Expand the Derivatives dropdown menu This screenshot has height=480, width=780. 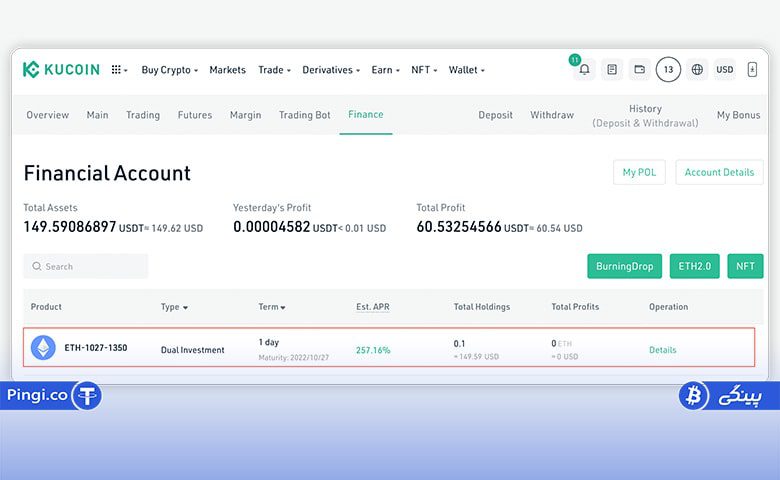(331, 70)
